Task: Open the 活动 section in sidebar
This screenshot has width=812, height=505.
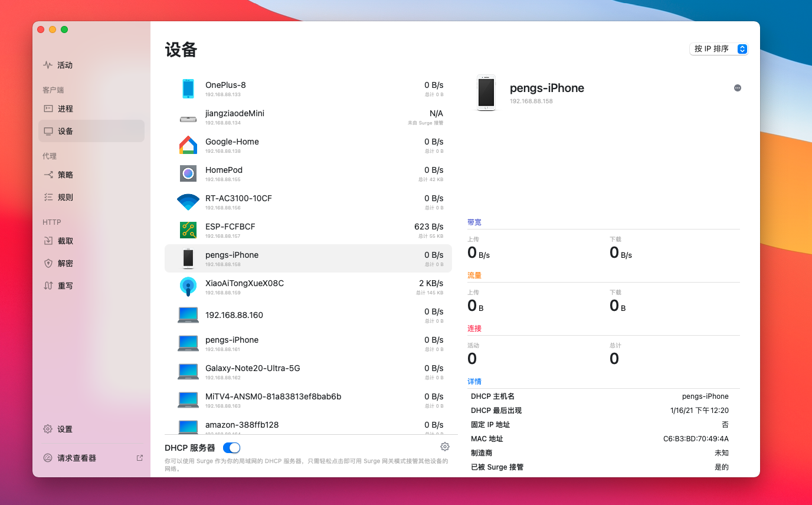Action: point(65,65)
